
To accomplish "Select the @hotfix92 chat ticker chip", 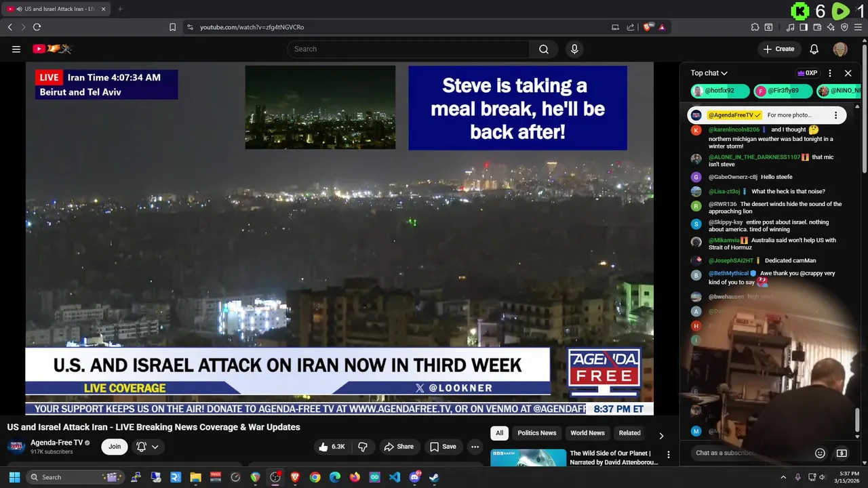I will pyautogui.click(x=720, y=91).
